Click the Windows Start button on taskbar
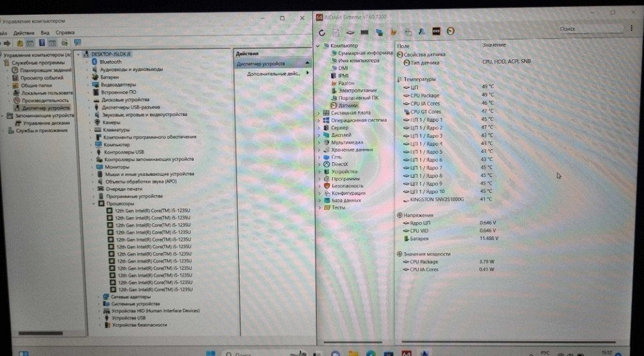 [x=23, y=353]
